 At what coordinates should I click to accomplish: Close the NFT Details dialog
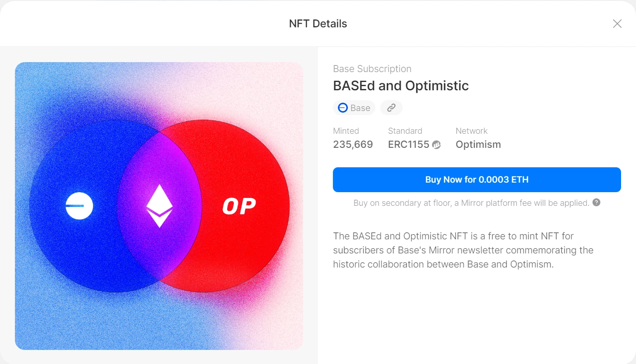tap(617, 24)
